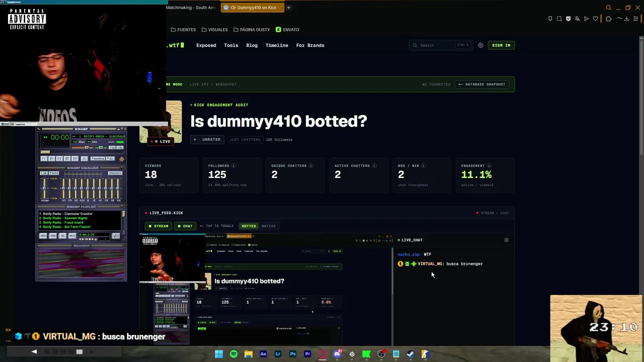Select the NATIVE chat mode
The image size is (644, 362).
coord(269,226)
